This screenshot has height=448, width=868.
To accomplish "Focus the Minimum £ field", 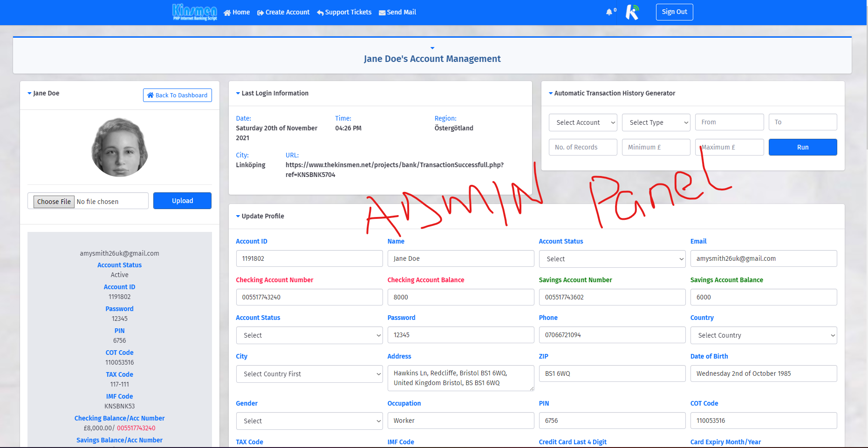I will tap(656, 147).
